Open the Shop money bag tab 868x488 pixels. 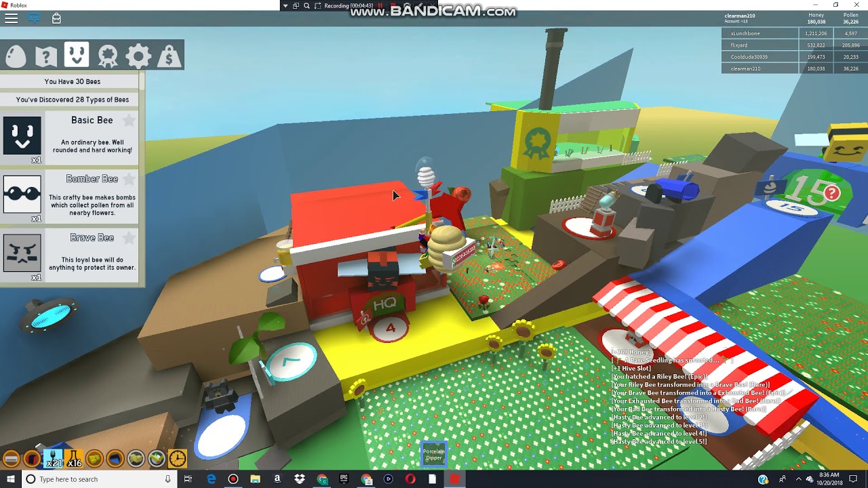pyautogui.click(x=169, y=56)
